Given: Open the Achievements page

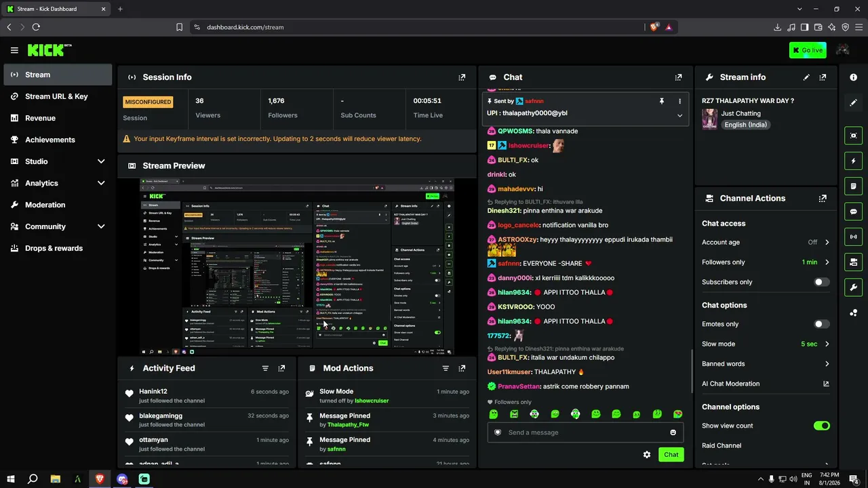Looking at the screenshot, I should coord(58,140).
